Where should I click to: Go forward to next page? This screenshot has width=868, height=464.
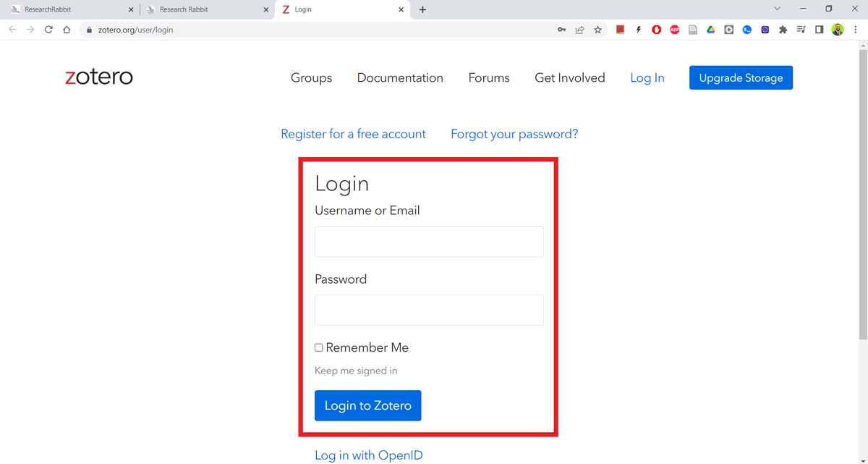30,30
